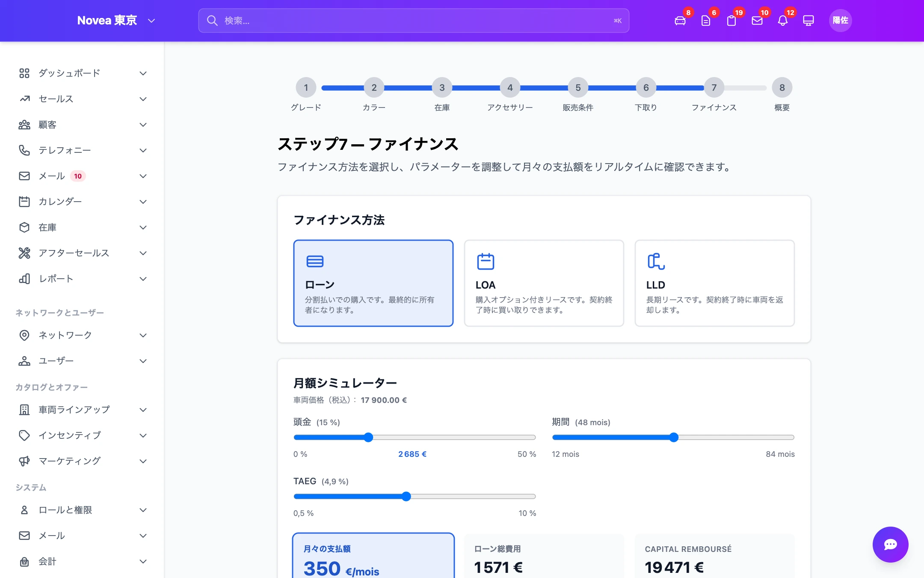
Task: Expand the セールス menu chevron
Action: click(x=143, y=99)
